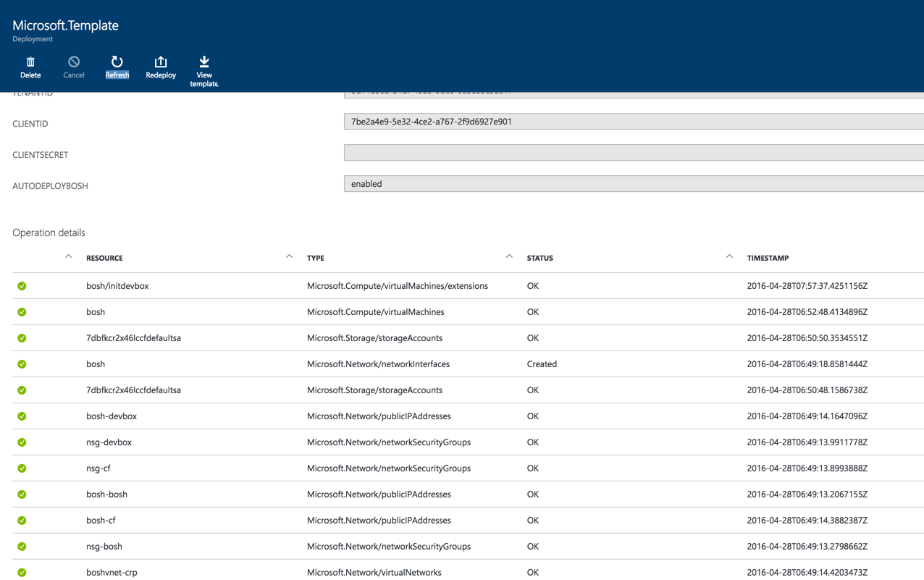Click green check icon for bosh virtualMachines row
Image resolution: width=924 pixels, height=580 pixels.
[x=22, y=312]
